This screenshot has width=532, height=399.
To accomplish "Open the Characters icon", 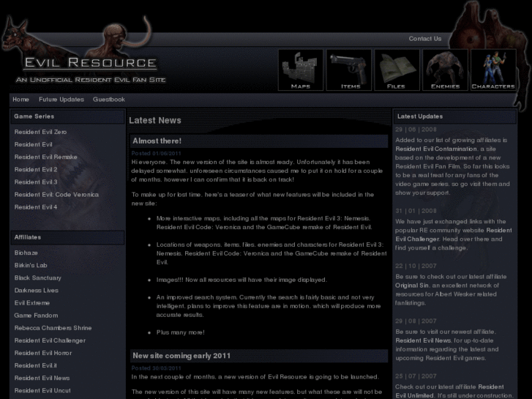I will tap(493, 70).
